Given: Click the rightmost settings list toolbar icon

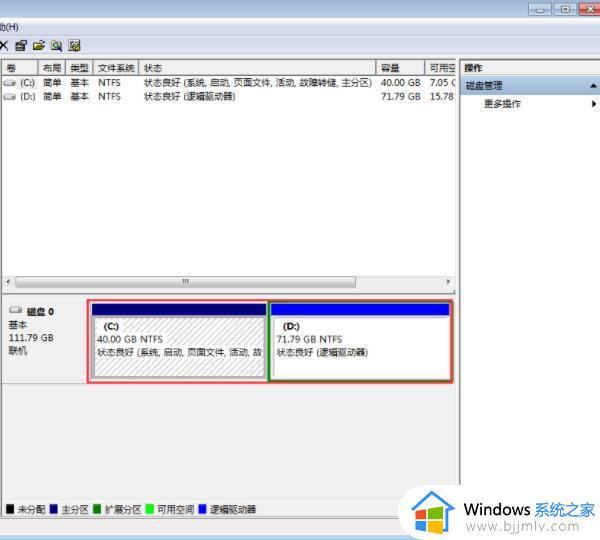Looking at the screenshot, I should point(74,46).
